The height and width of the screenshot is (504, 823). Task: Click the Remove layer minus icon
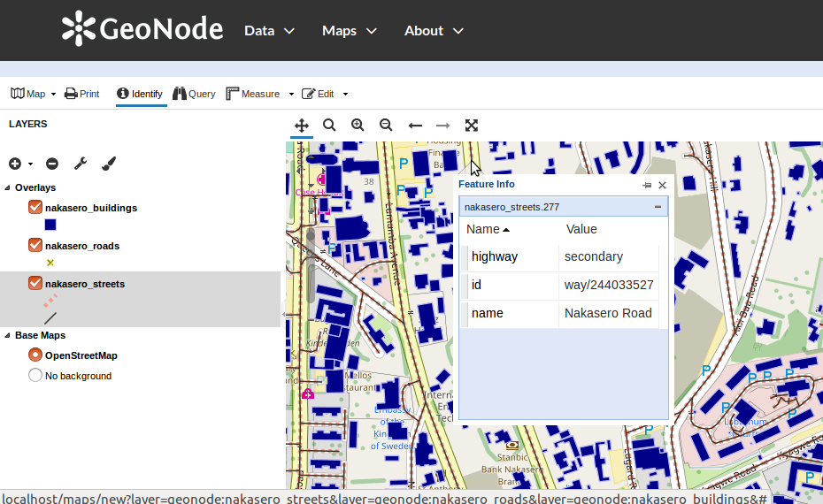click(x=52, y=164)
